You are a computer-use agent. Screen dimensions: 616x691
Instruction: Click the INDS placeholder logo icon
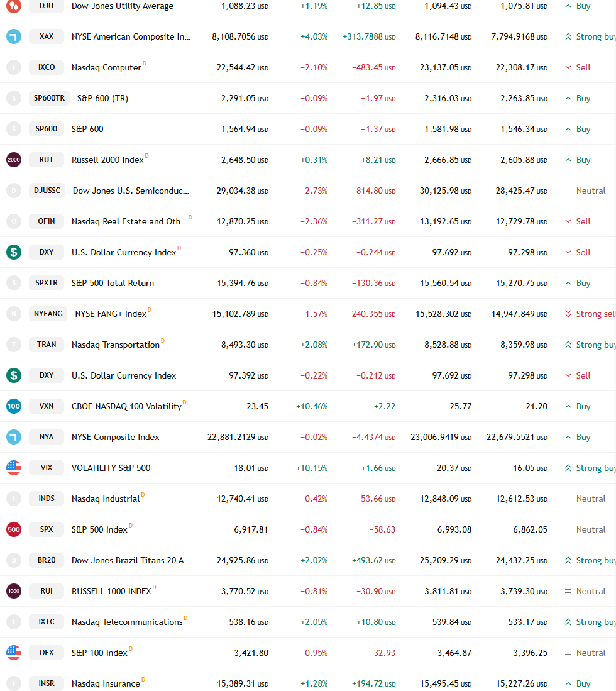14,499
